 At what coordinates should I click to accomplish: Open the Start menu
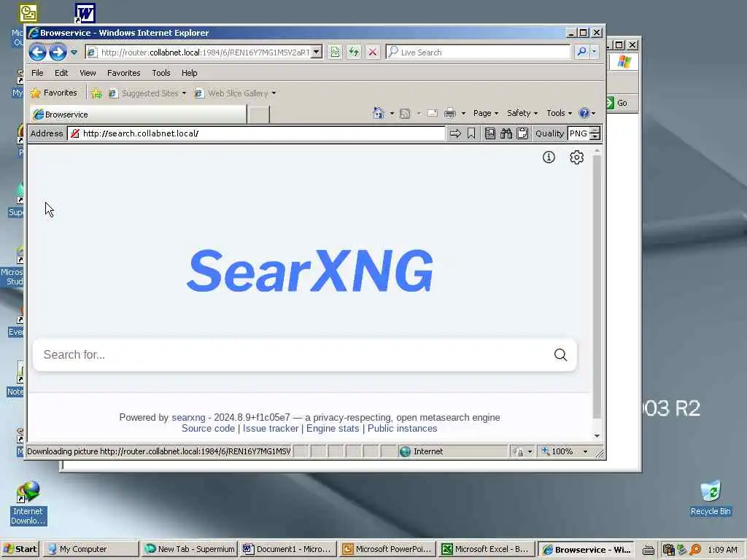coord(20,549)
